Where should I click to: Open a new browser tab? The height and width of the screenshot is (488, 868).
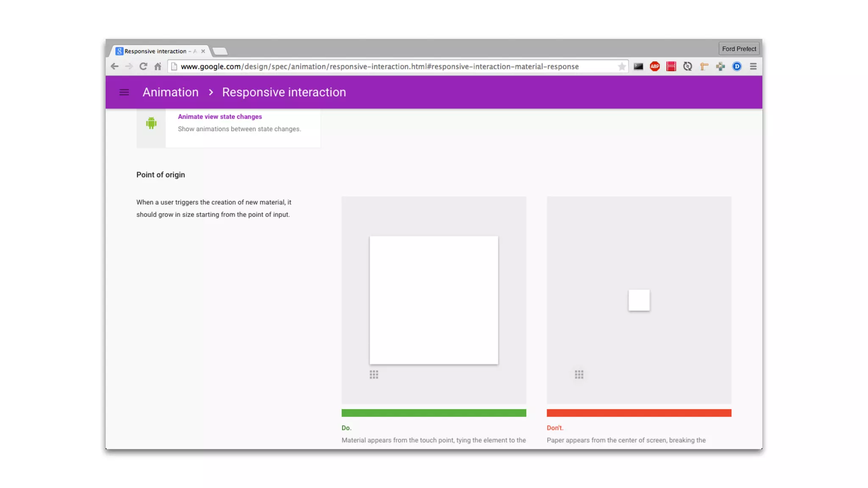[x=220, y=51]
